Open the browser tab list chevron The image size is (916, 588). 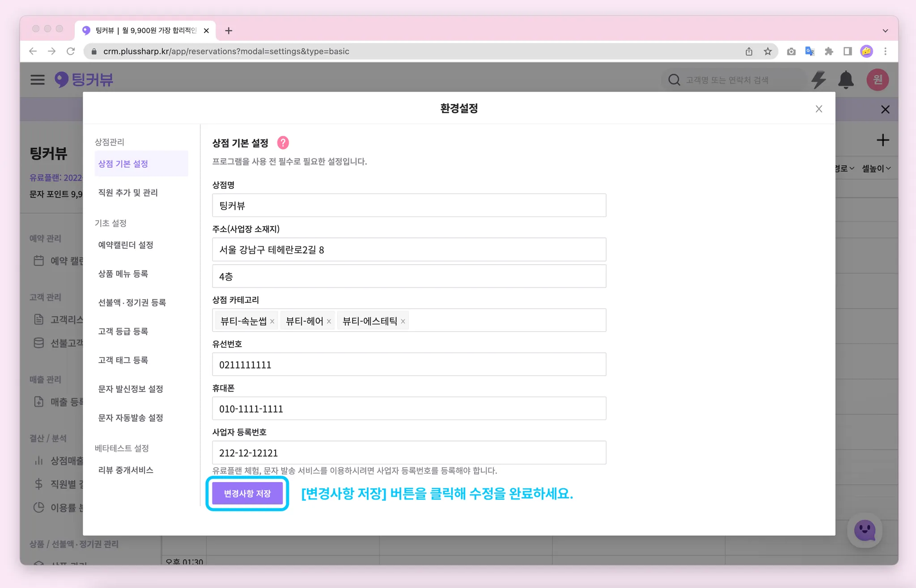[x=885, y=31]
